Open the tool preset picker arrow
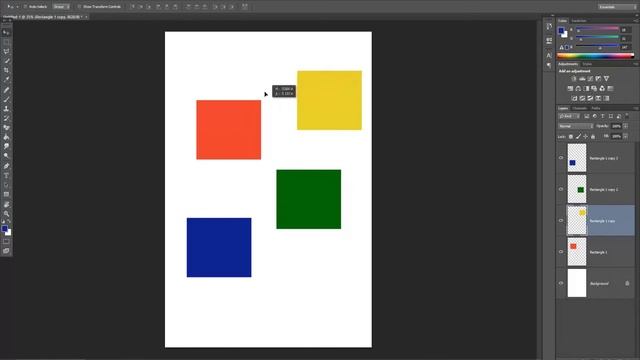This screenshot has height=360, width=640. (x=17, y=7)
